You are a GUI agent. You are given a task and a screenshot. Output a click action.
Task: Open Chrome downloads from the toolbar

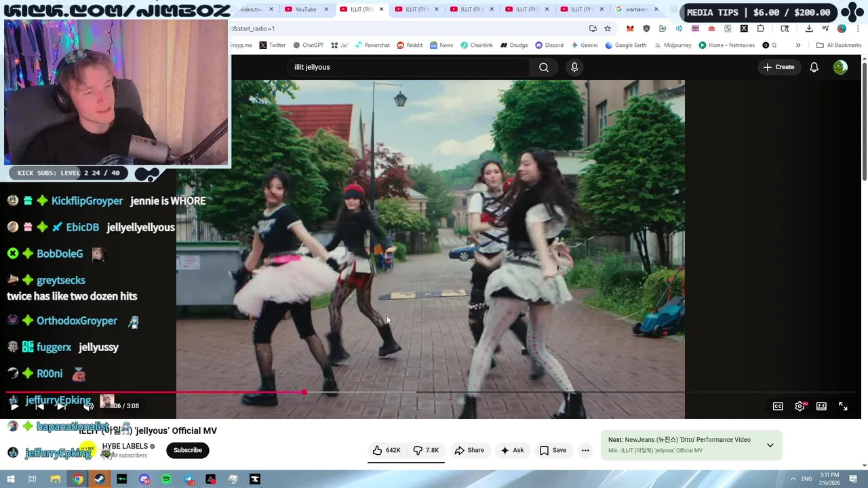809,28
